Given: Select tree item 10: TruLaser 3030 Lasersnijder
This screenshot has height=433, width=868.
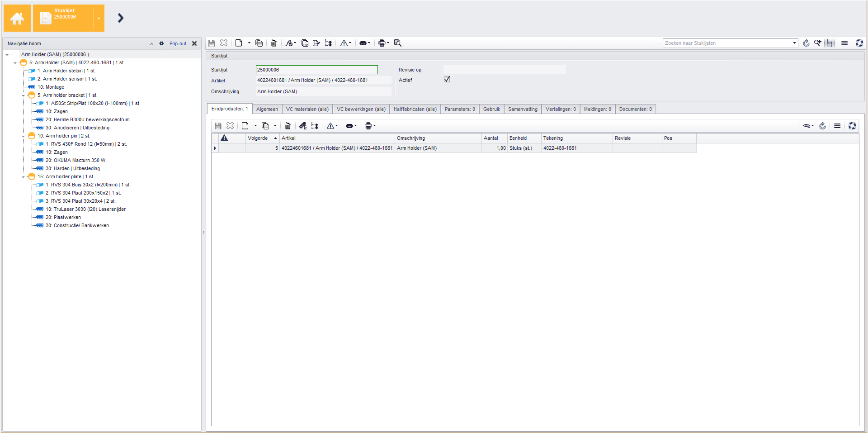Looking at the screenshot, I should [x=85, y=209].
